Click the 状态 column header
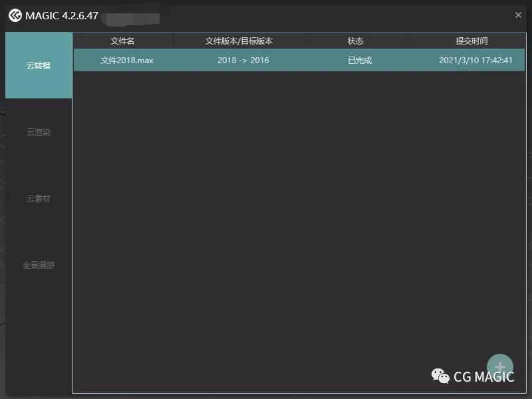 tap(356, 41)
